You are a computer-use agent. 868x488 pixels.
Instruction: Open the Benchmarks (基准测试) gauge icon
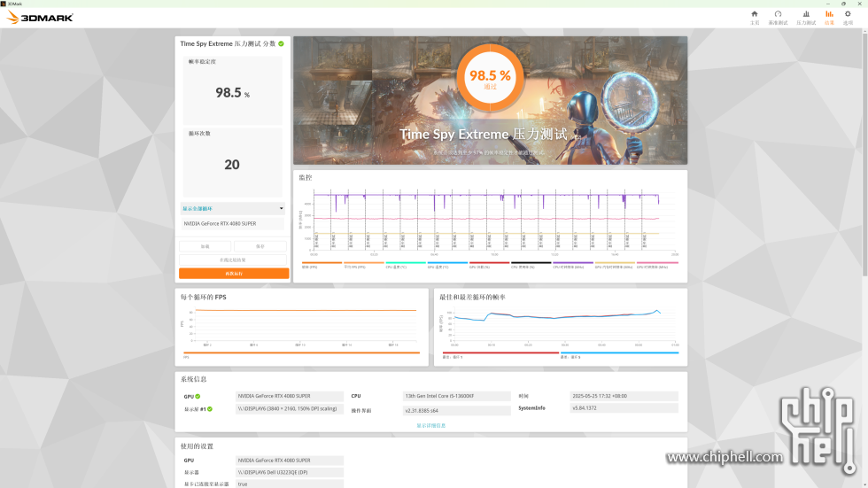coord(778,14)
